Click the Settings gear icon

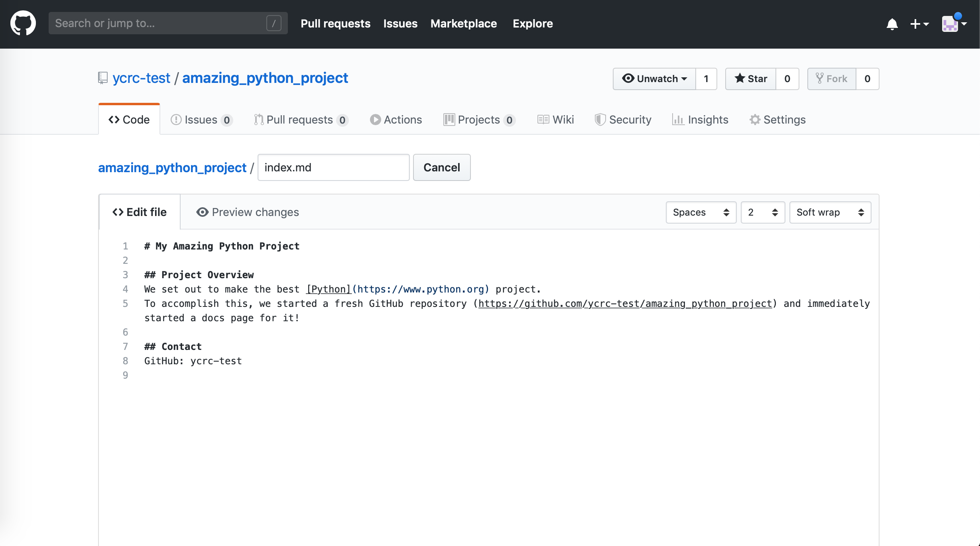754,120
